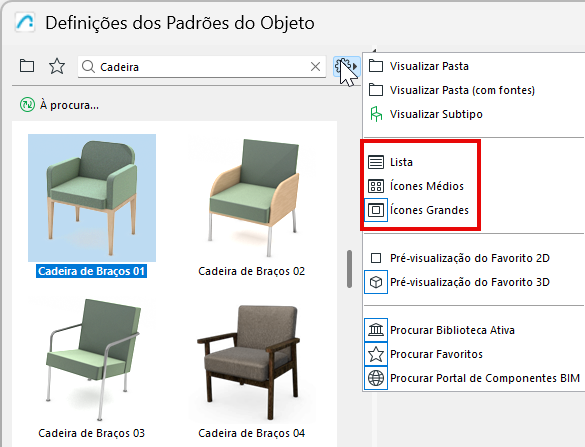
Task: Select Cadeira de Braços 01 thumbnail
Action: [92, 198]
